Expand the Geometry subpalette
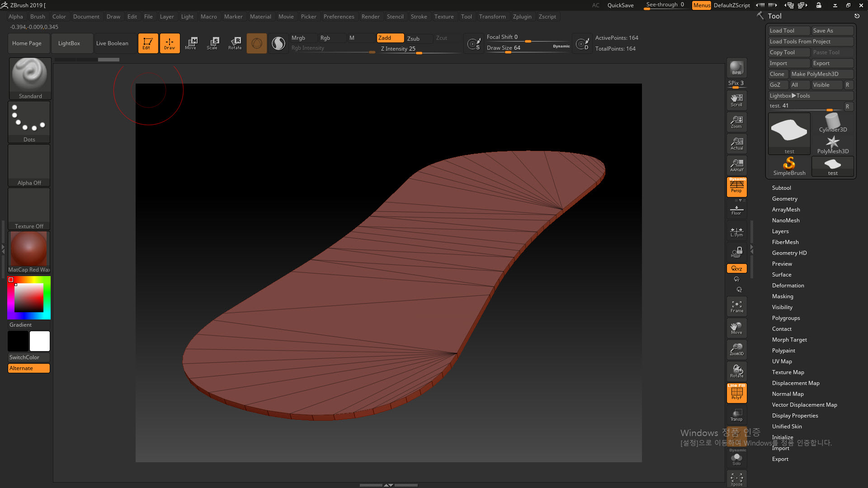 point(784,199)
